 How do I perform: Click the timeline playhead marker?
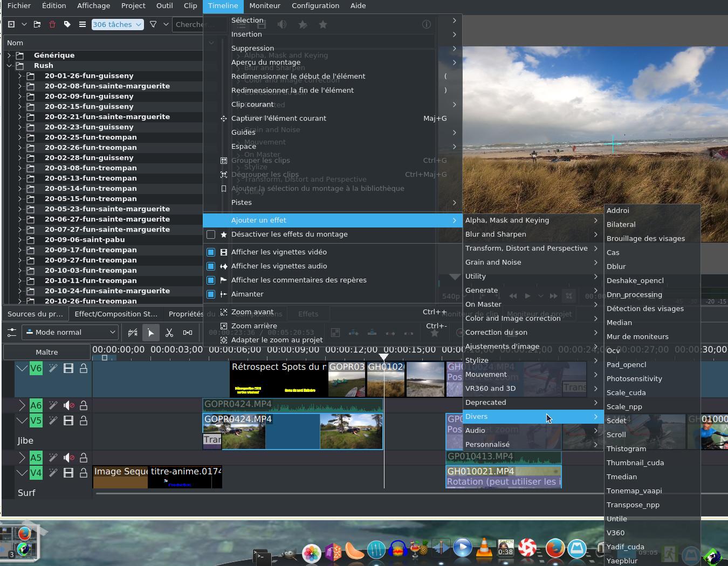383,357
